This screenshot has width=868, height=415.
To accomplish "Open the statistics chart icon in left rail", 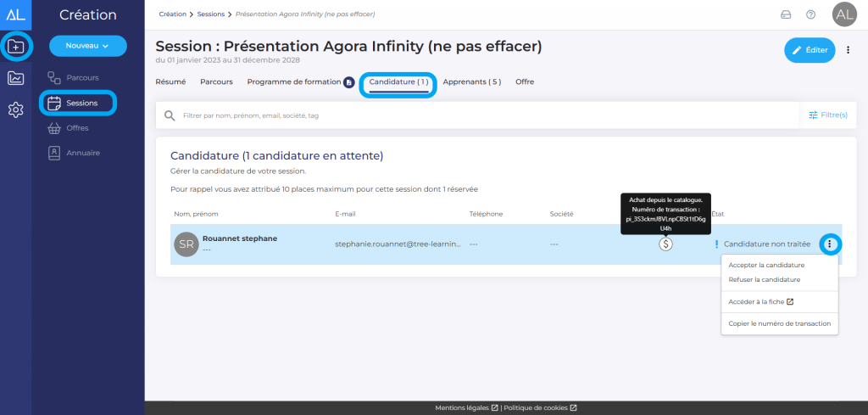I will pos(16,78).
